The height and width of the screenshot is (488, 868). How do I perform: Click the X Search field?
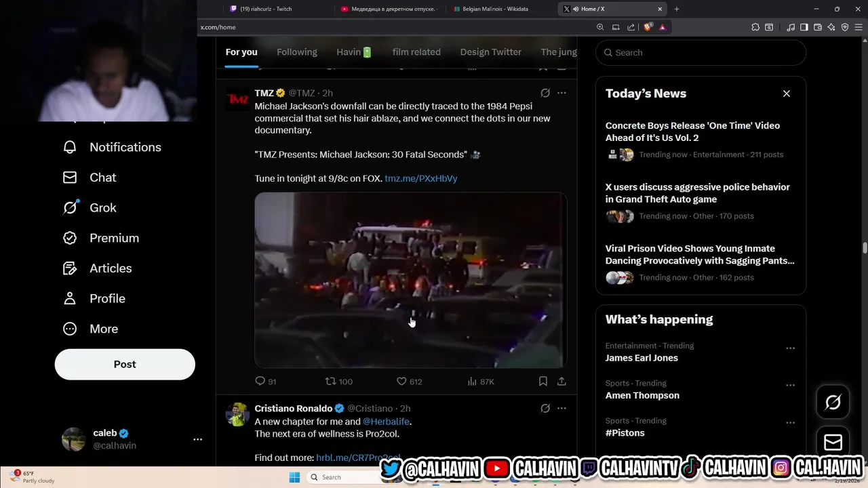click(701, 52)
